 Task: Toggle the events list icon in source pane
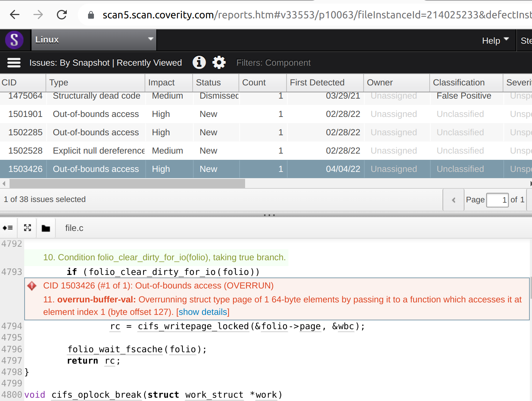click(8, 228)
